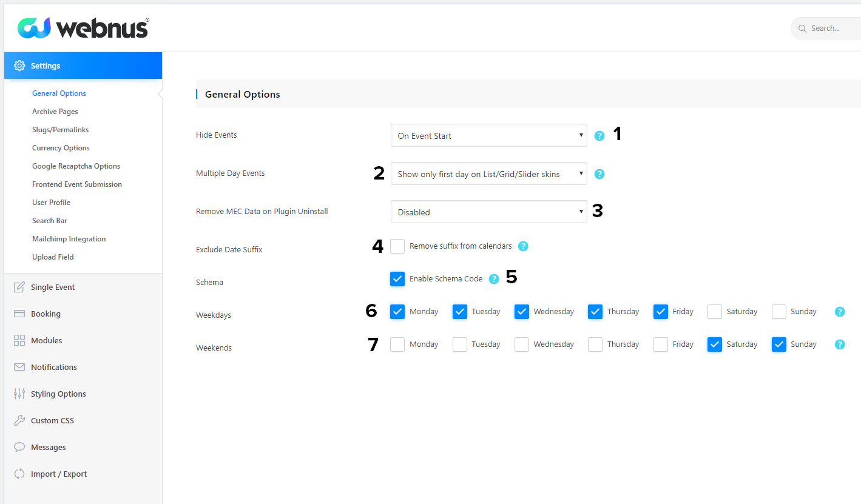Open the Single Event settings section
This screenshot has height=504, width=861.
[x=83, y=287]
